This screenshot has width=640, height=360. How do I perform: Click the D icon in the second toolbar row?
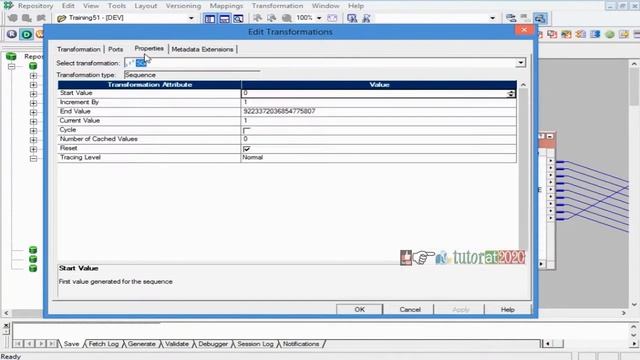[27, 34]
